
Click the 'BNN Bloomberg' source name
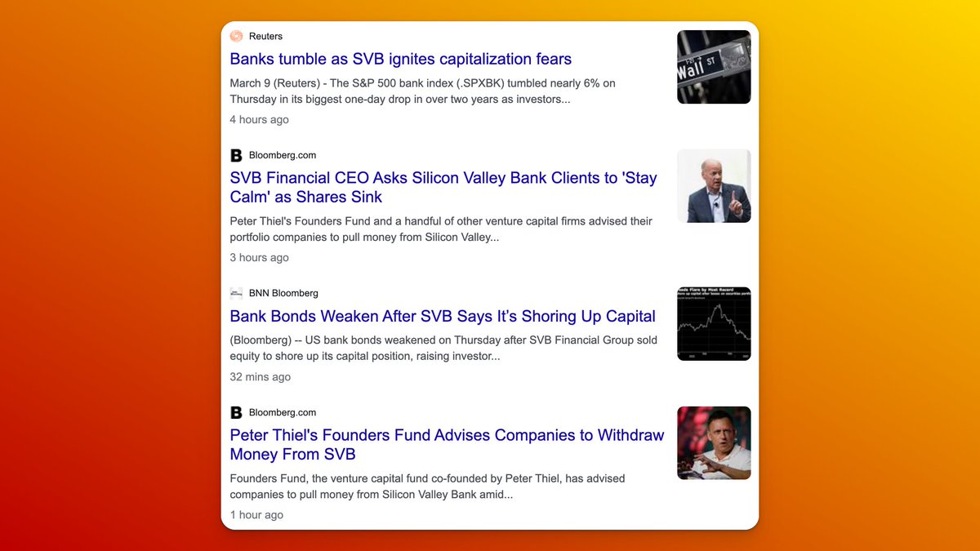click(283, 293)
